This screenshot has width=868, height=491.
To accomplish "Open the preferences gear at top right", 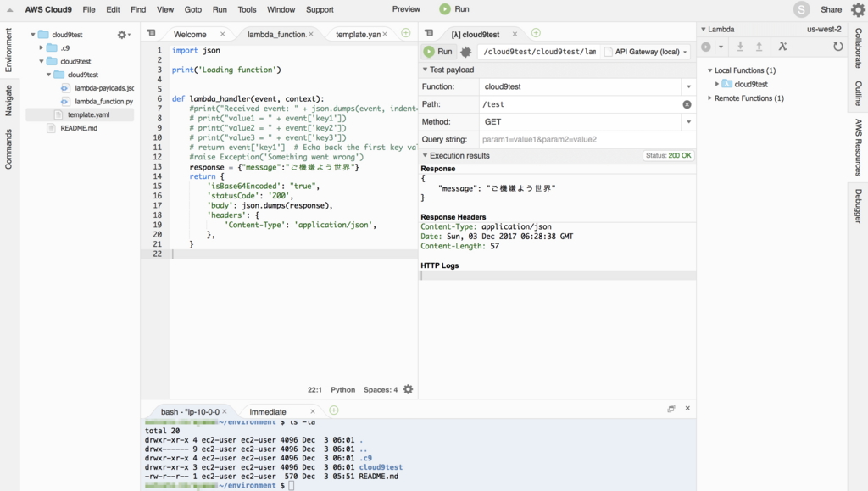I will pyautogui.click(x=858, y=9).
